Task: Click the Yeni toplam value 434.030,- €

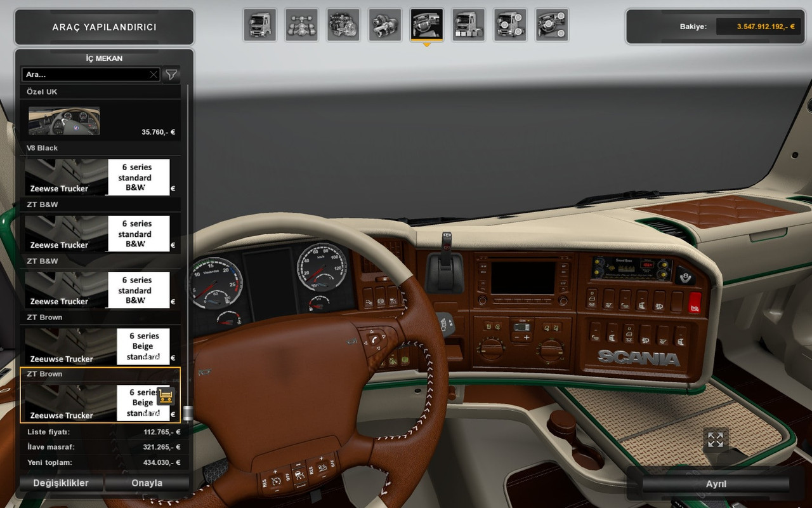Action: [162, 462]
